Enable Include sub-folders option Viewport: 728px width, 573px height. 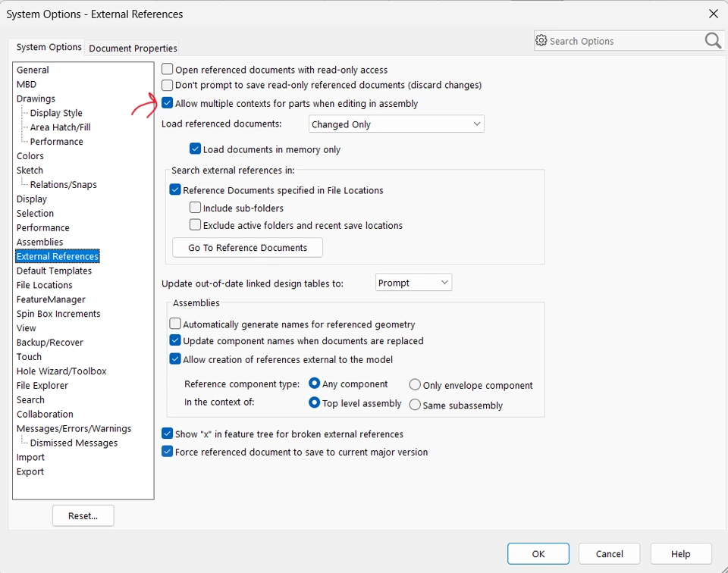[x=195, y=208]
